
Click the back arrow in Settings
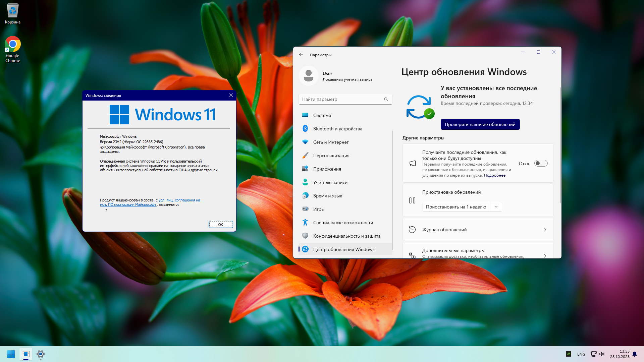pos(301,55)
